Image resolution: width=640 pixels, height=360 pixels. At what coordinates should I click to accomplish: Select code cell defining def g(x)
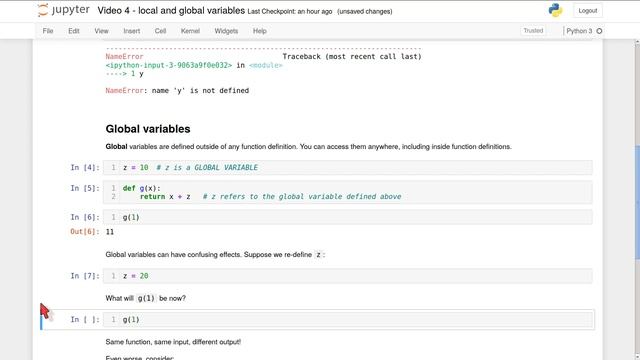pos(347,192)
